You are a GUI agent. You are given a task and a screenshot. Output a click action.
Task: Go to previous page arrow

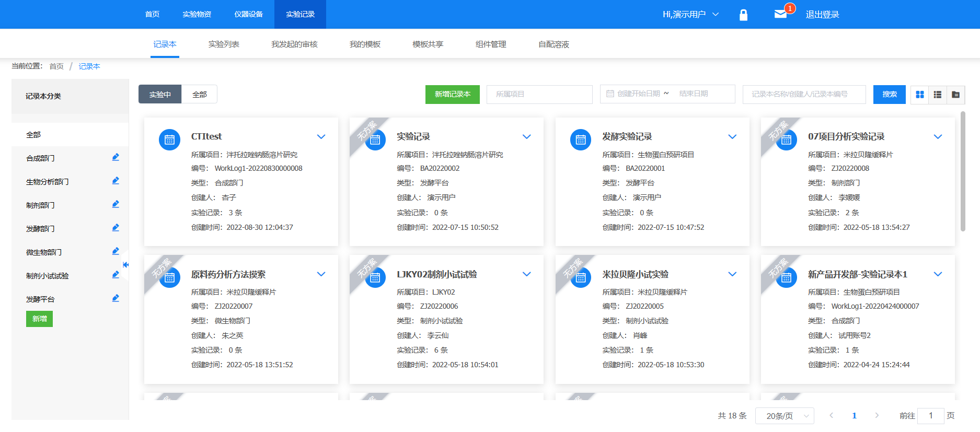tap(831, 416)
